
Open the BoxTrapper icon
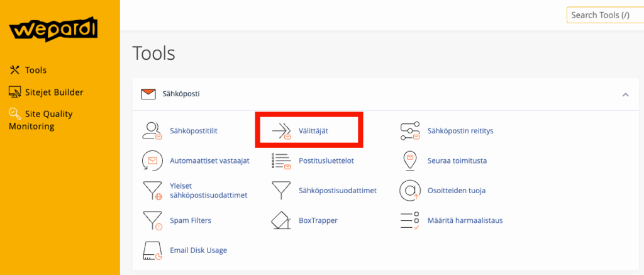pos(281,220)
